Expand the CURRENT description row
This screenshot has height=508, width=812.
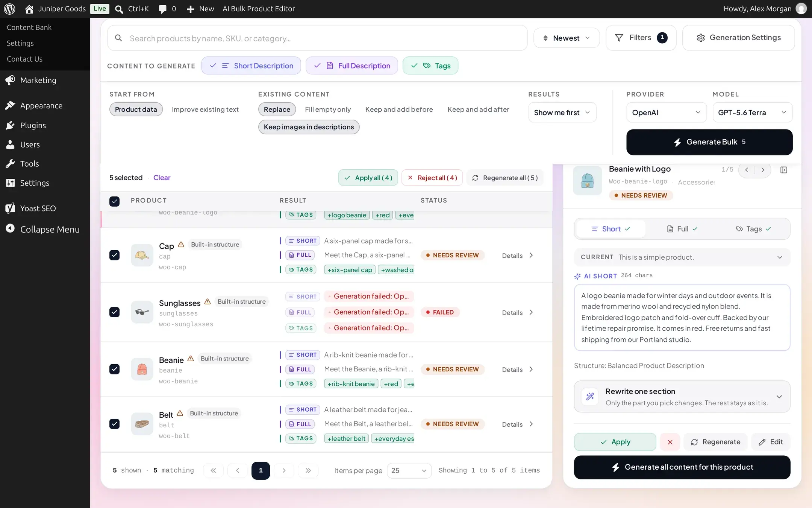pyautogui.click(x=682, y=257)
